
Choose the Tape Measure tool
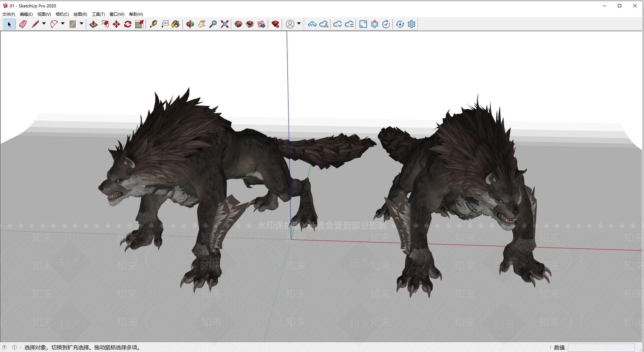click(153, 25)
